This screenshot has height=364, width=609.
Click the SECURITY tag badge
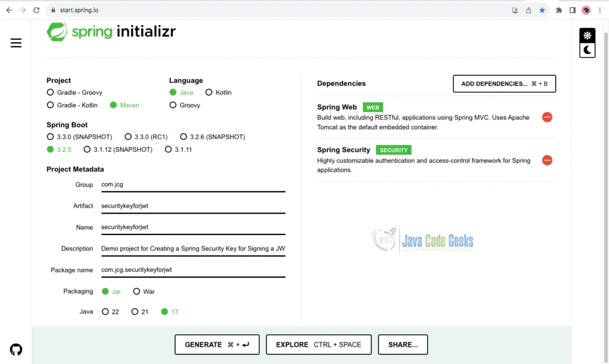[394, 150]
